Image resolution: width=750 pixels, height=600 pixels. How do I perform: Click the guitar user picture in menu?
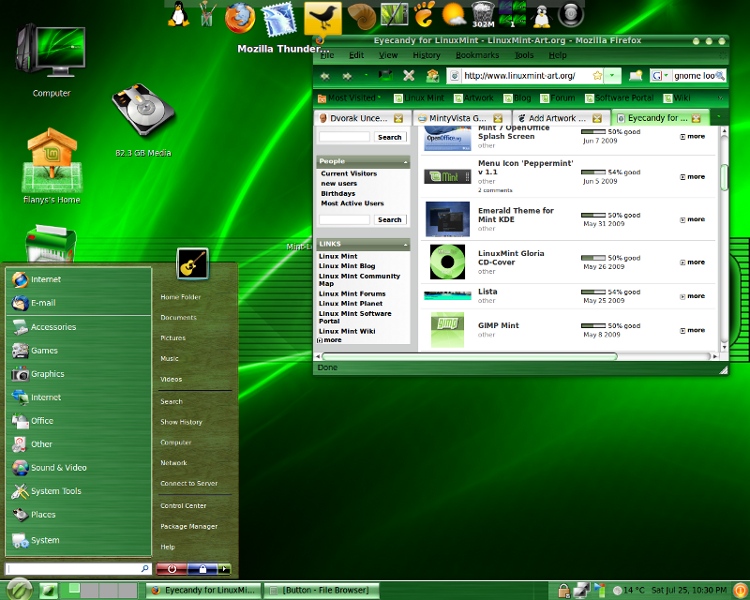(x=192, y=264)
